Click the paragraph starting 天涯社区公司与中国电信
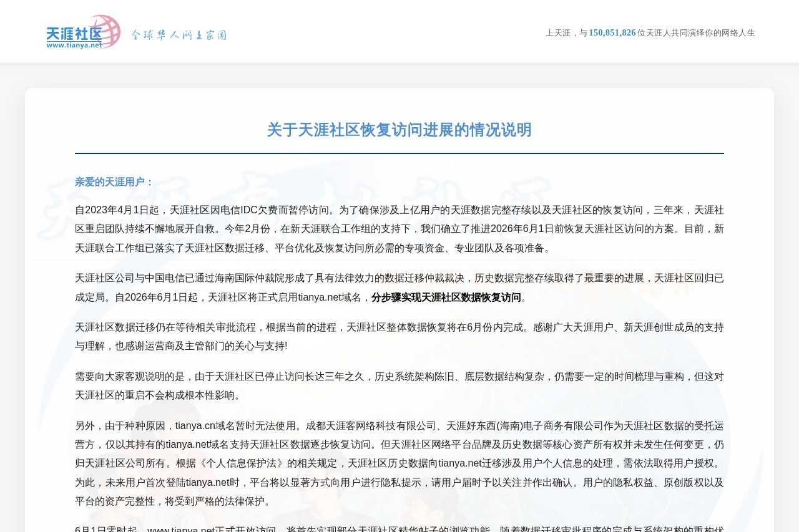Image resolution: width=799 pixels, height=532 pixels. pos(399,288)
